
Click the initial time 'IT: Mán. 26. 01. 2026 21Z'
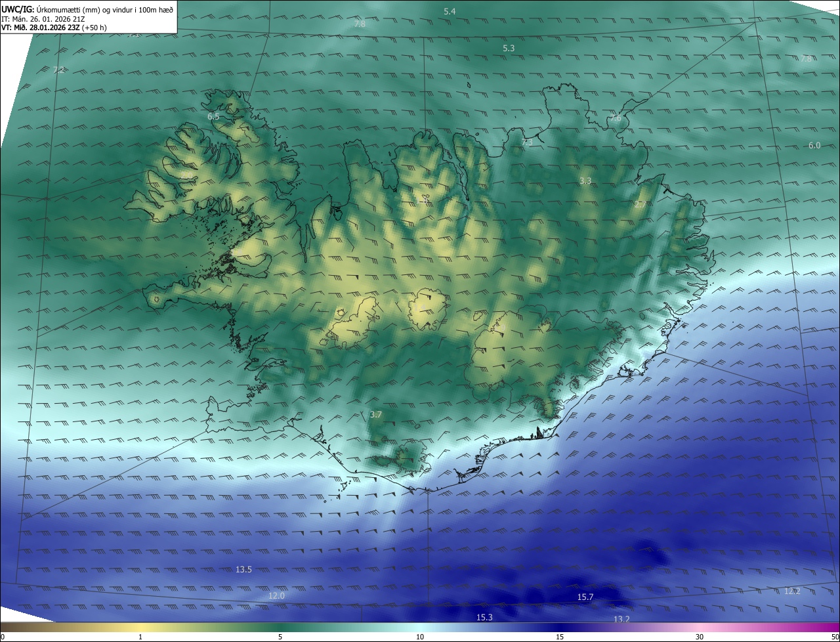[42, 19]
